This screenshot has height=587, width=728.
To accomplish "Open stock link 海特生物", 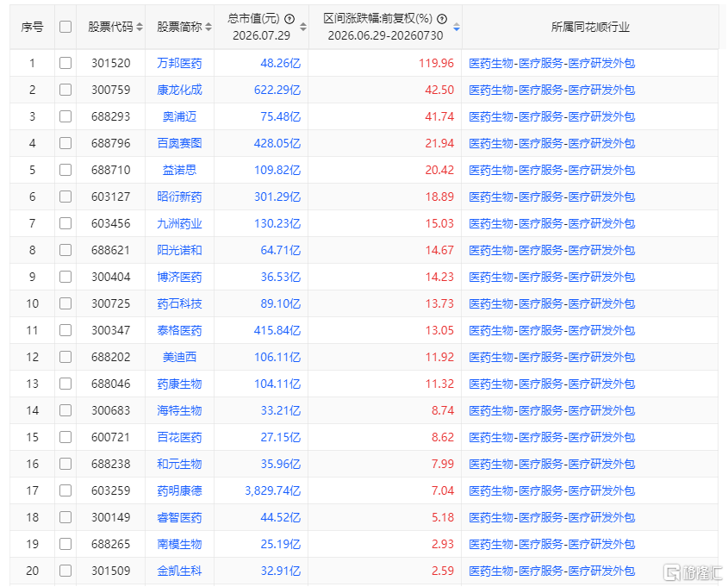I will point(179,410).
